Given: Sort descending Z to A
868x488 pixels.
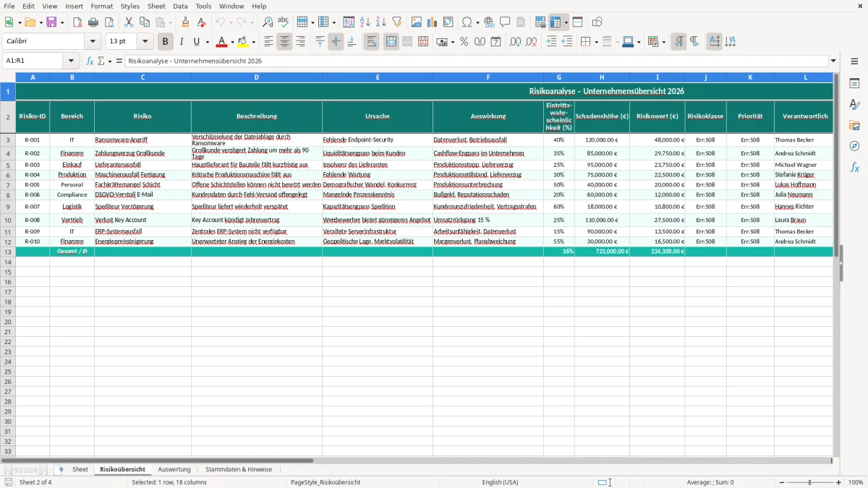Looking at the screenshot, I should 381,22.
